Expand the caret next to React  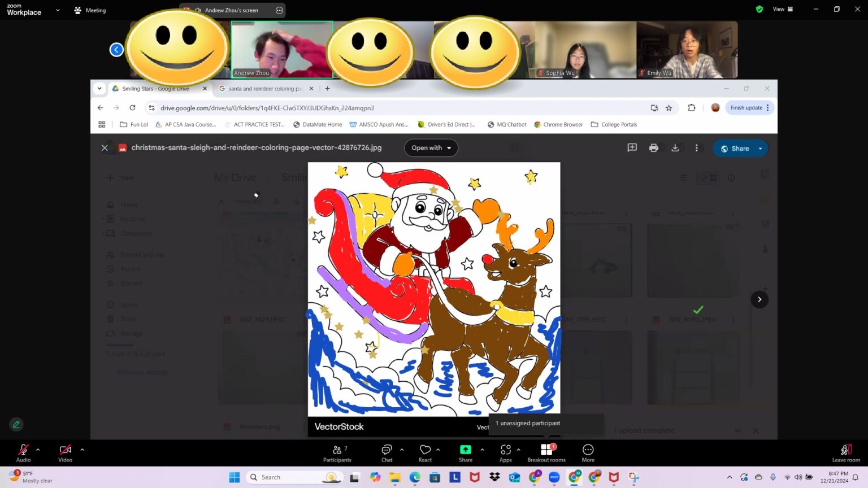[438, 450]
